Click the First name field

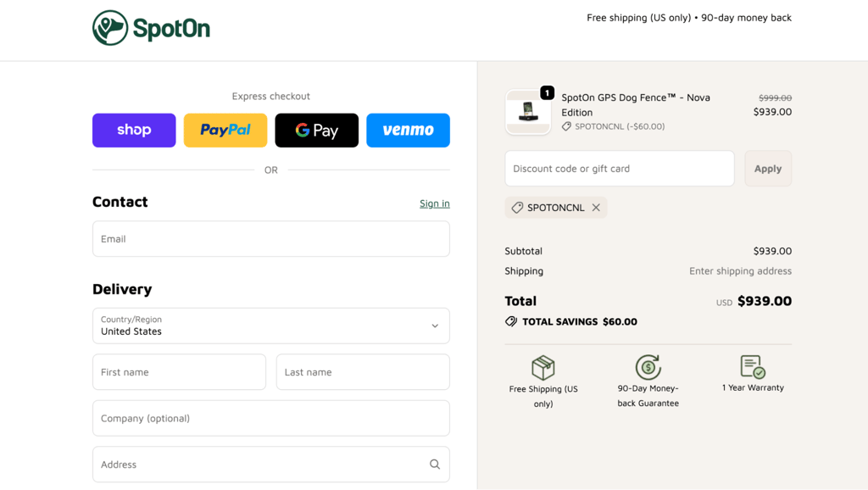pyautogui.click(x=180, y=372)
